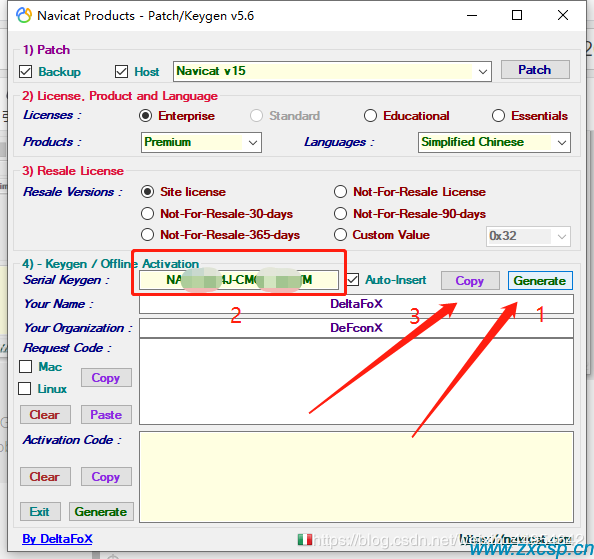Image resolution: width=594 pixels, height=559 pixels.
Task: Click the Paste button
Action: click(x=106, y=415)
